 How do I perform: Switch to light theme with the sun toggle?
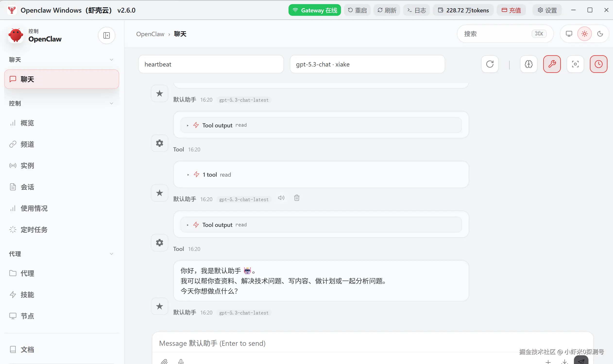584,33
